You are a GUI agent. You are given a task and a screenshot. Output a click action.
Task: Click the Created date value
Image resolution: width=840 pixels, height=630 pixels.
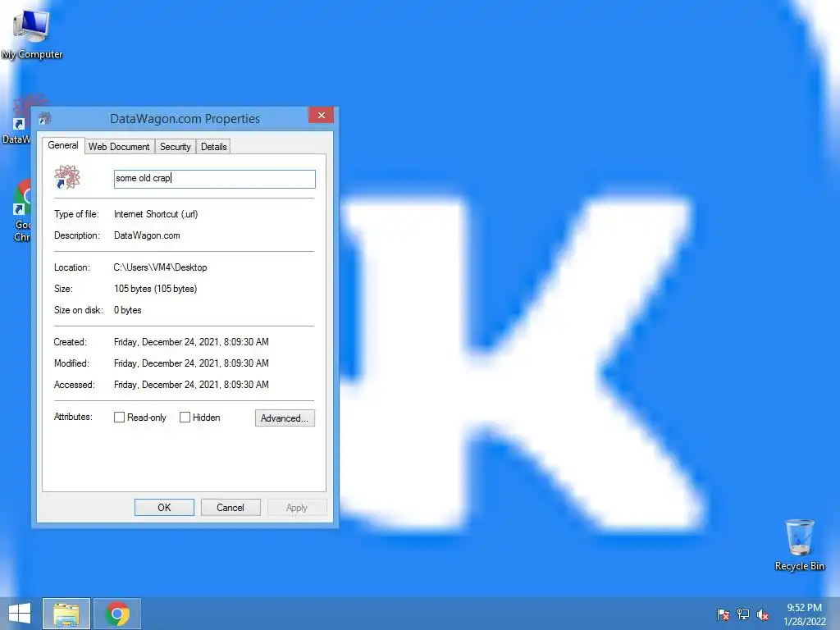(191, 342)
